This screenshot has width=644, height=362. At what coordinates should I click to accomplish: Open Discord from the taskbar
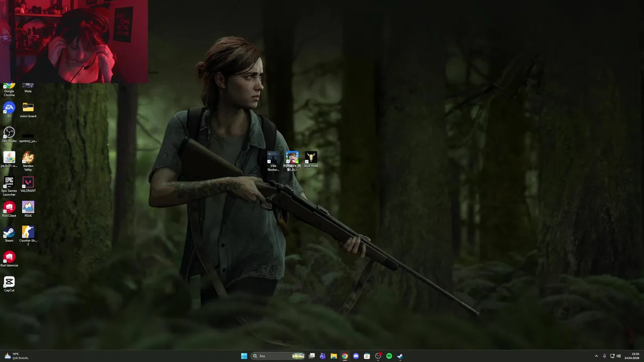pyautogui.click(x=356, y=356)
